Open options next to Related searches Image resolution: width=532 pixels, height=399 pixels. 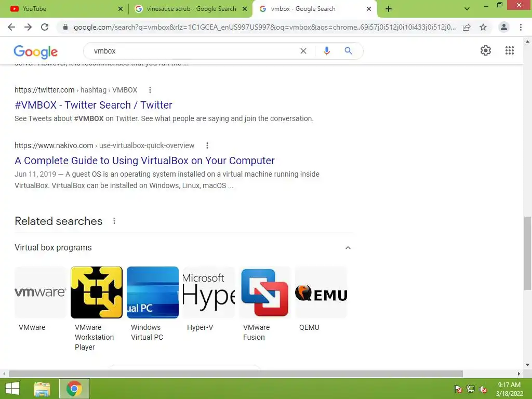coord(114,221)
